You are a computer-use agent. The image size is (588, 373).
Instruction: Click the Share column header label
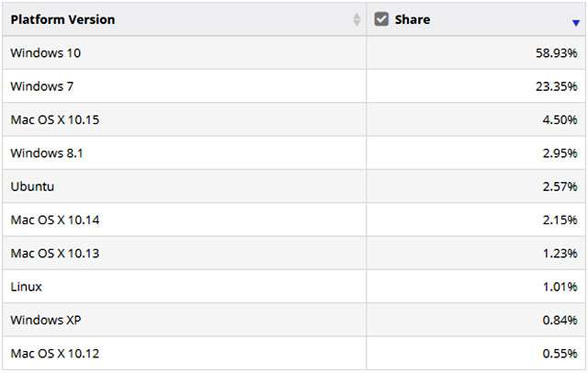pyautogui.click(x=413, y=19)
